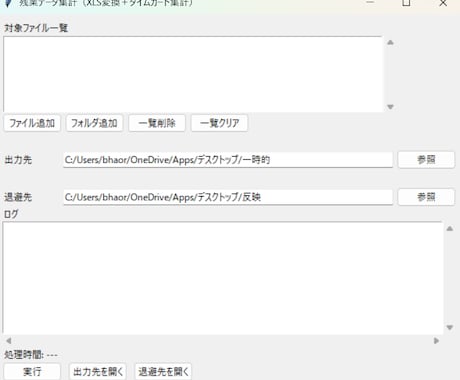Close the window with X button
The width and height of the screenshot is (460, 380).
(x=443, y=3)
